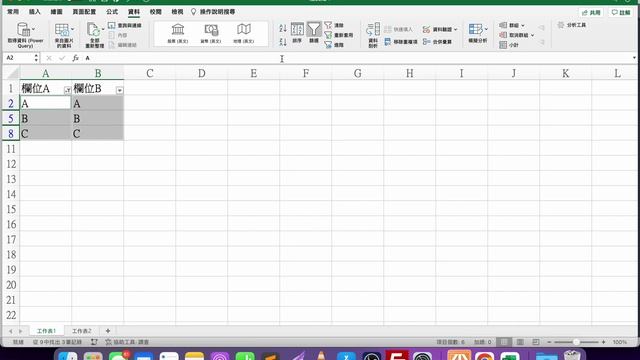This screenshot has width=640, height=360.
Task: Select the Currencies data type
Action: tap(211, 33)
